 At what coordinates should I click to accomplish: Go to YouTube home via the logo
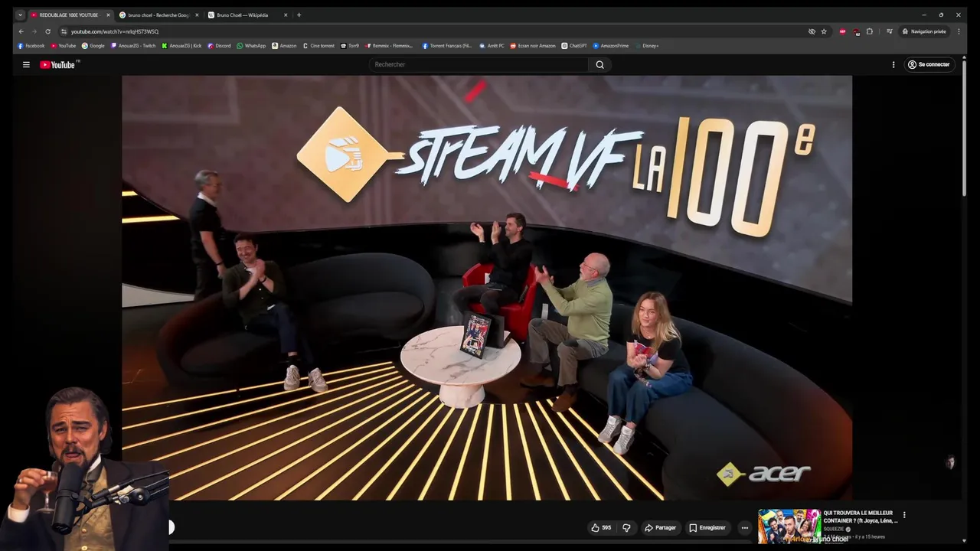[57, 65]
